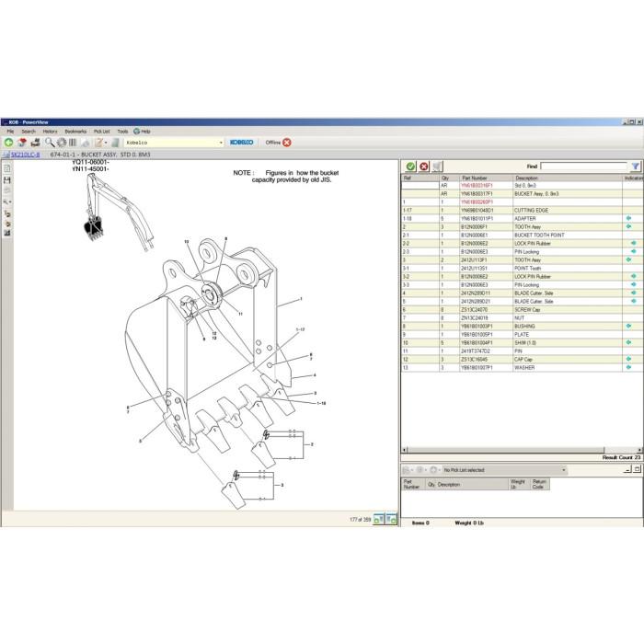This screenshot has height=644, width=644.
Task: Click the bottom image icon in diagram sidebar
Action: point(7,233)
